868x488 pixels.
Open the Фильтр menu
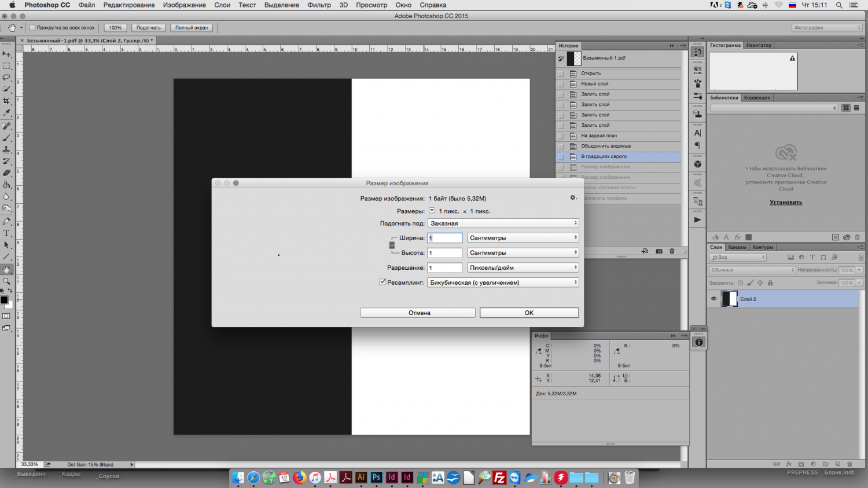point(319,5)
